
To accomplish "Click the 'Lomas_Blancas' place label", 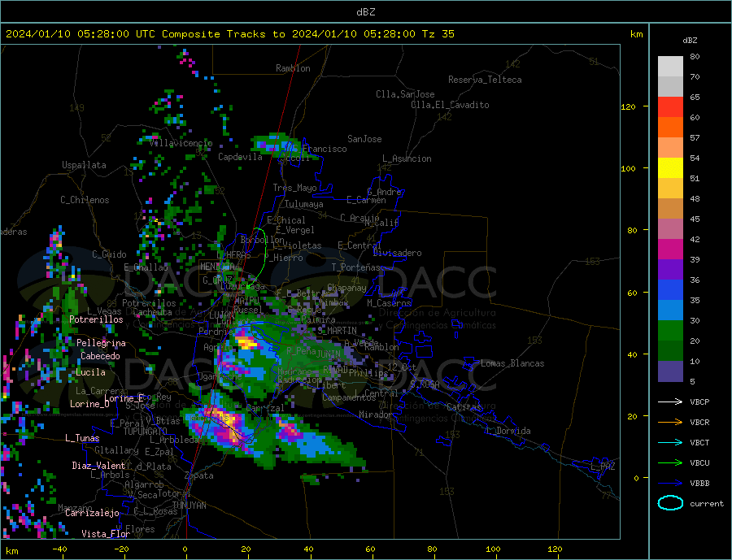I will pyautogui.click(x=512, y=363).
